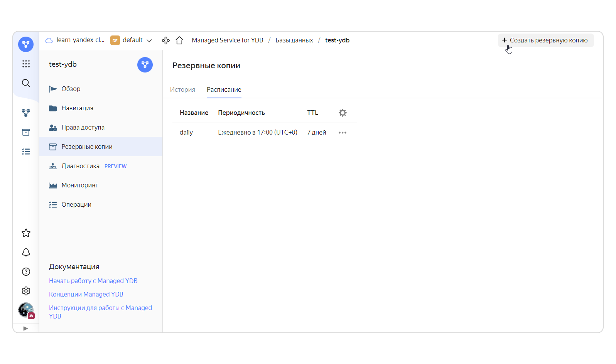Open Права доступа in the sidebar

coord(101,127)
